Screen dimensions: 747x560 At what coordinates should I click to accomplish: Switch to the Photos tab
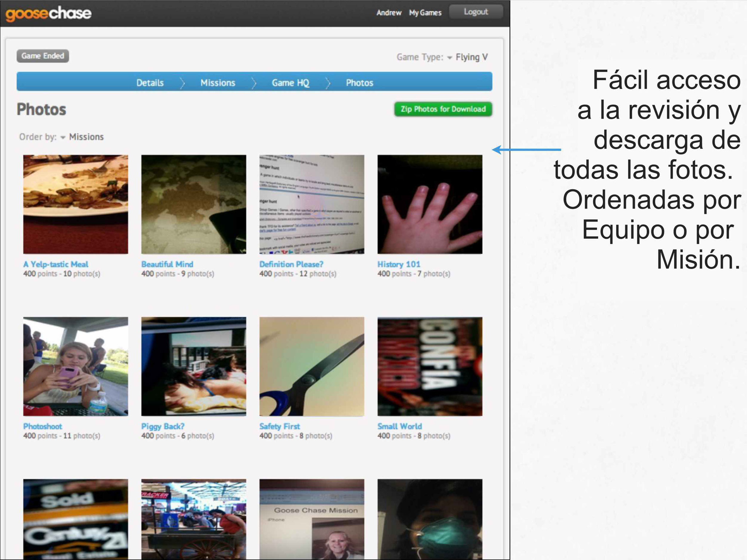pyautogui.click(x=359, y=83)
